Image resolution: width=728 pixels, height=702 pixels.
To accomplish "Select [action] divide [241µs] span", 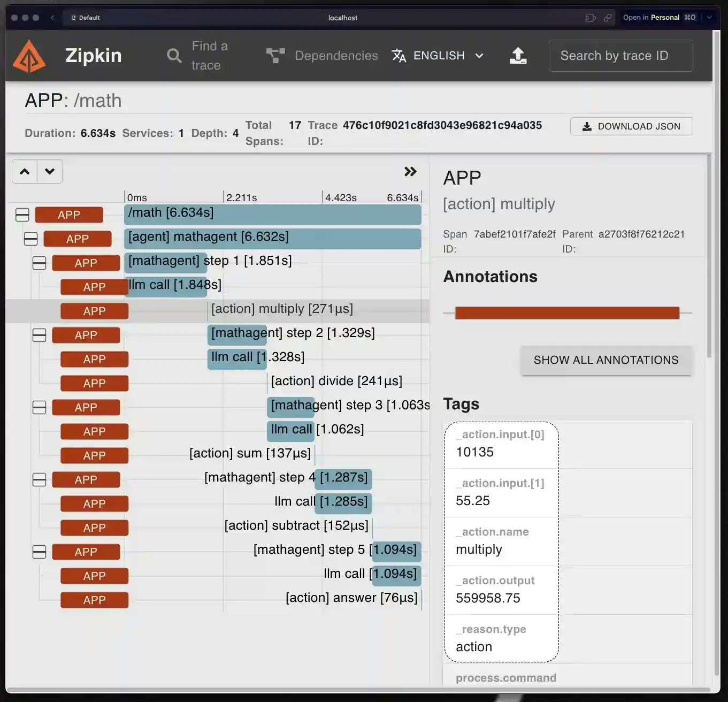I will (336, 381).
